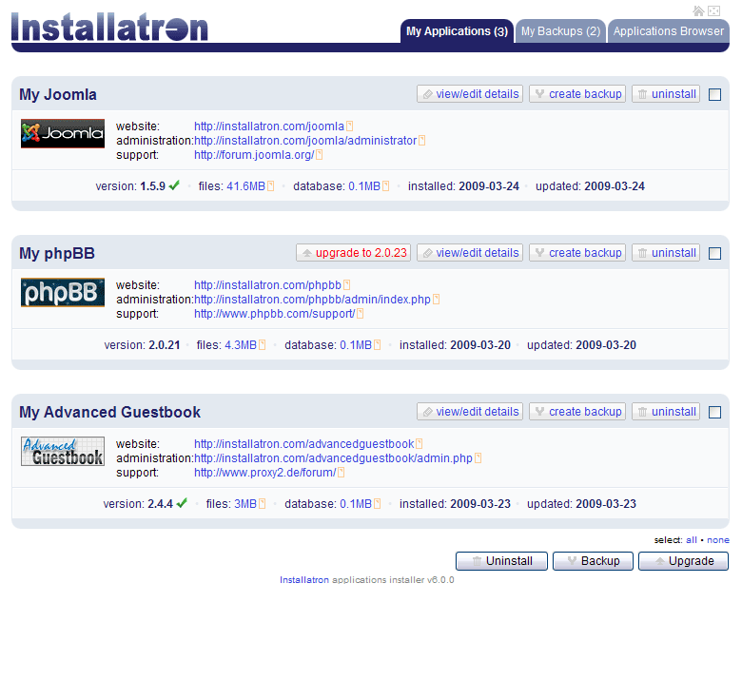
Task: Click the new-window icon after forum.joomla.org link
Action: (x=320, y=155)
